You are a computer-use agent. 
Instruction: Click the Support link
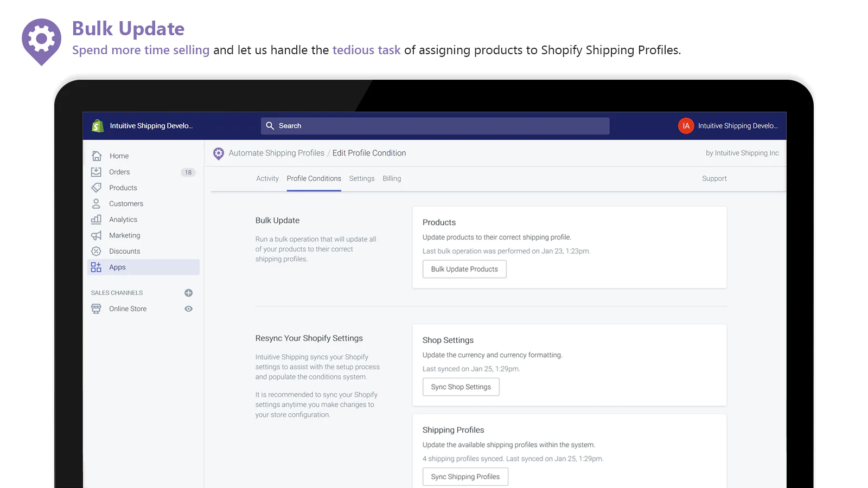tap(714, 178)
